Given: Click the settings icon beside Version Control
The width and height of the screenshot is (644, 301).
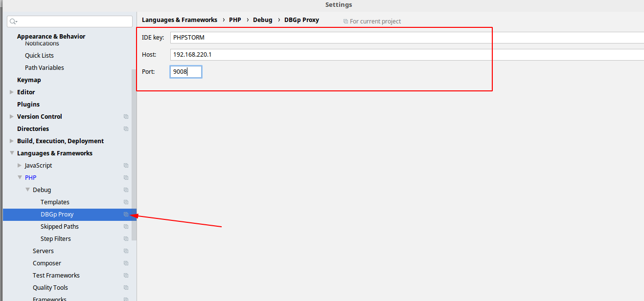Looking at the screenshot, I should [126, 116].
